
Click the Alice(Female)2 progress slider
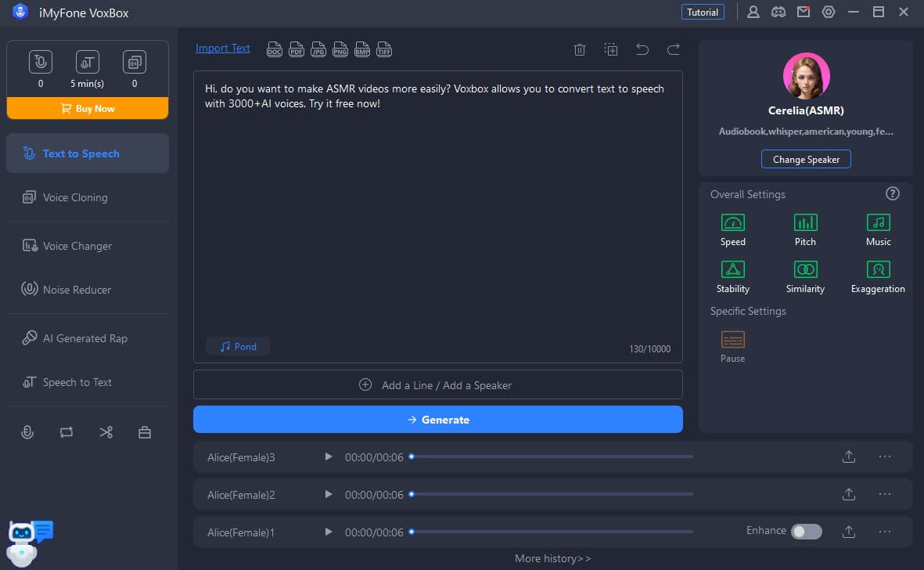(x=552, y=495)
